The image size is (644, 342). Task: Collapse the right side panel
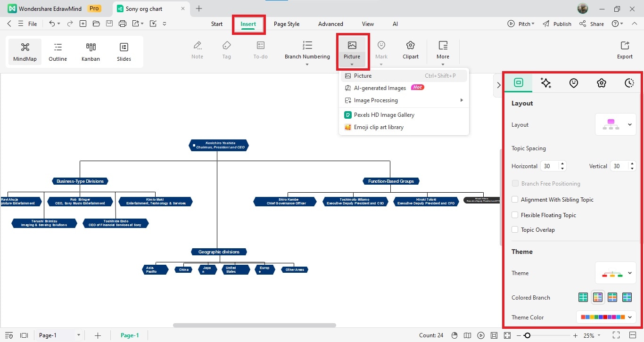click(x=498, y=85)
